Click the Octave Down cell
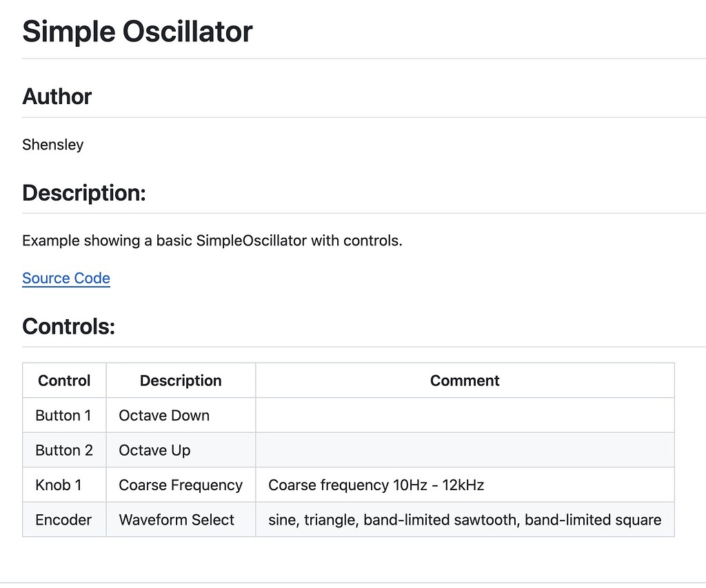 [164, 416]
